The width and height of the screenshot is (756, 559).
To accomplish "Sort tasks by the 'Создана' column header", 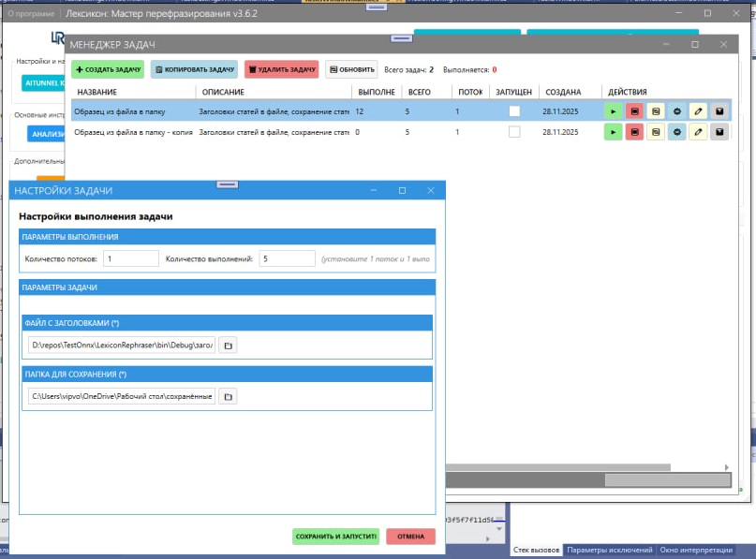I will [x=563, y=92].
